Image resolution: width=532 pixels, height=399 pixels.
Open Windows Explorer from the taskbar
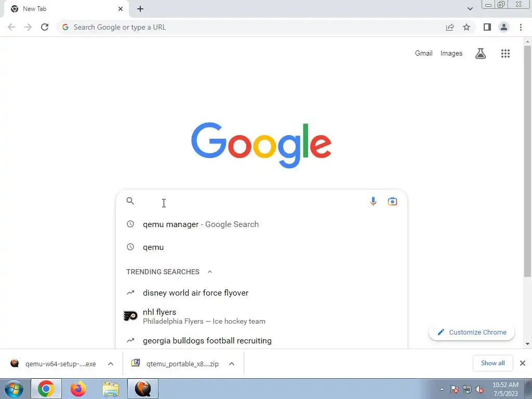pyautogui.click(x=111, y=389)
